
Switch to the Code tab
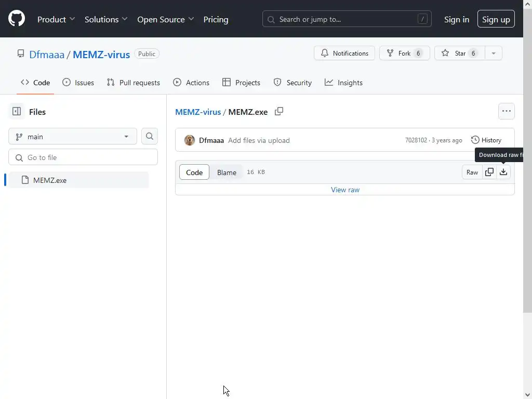coord(35,83)
